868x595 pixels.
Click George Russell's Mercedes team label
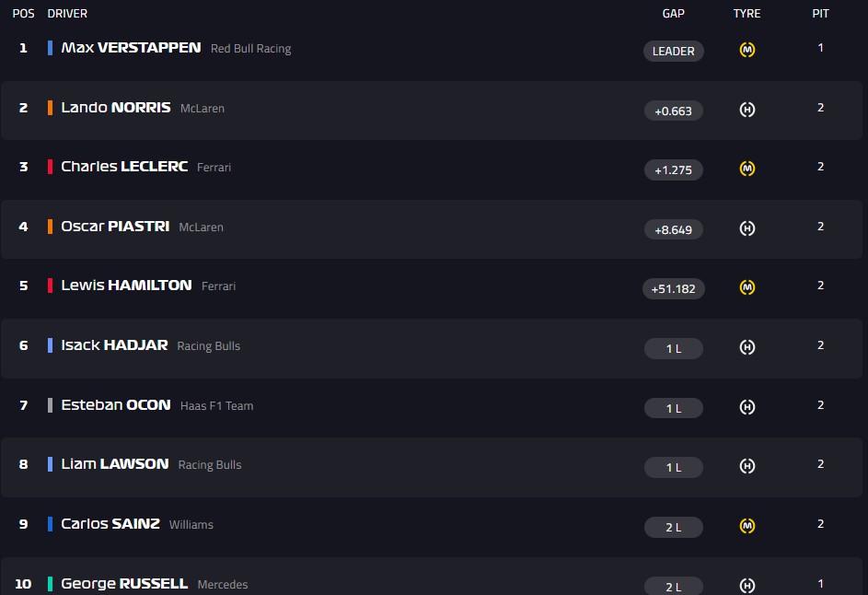click(223, 585)
